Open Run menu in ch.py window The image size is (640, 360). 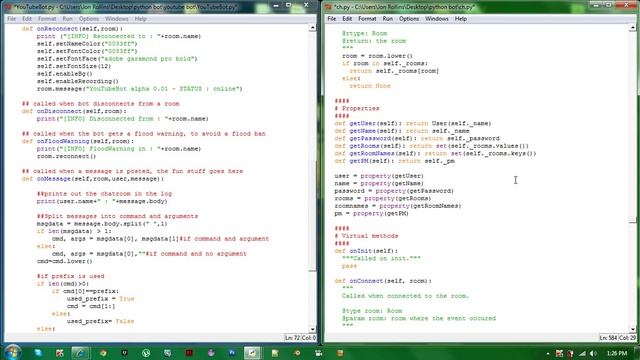pyautogui.click(x=387, y=19)
